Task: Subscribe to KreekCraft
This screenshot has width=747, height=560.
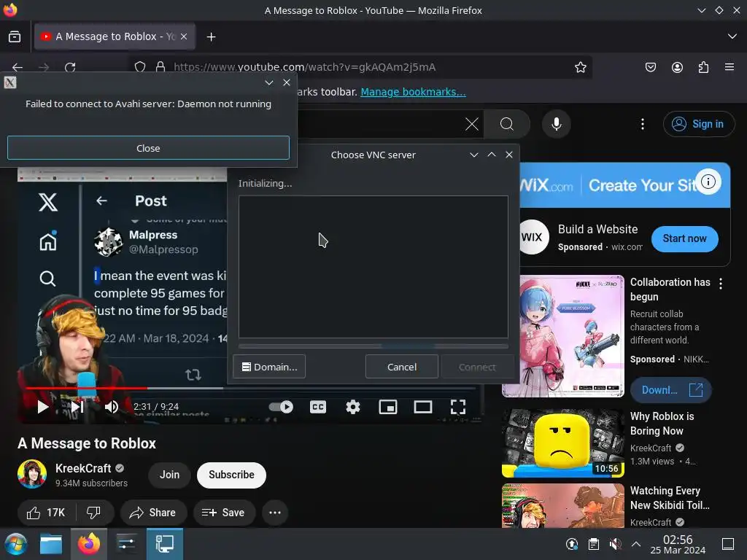Action: click(x=231, y=475)
